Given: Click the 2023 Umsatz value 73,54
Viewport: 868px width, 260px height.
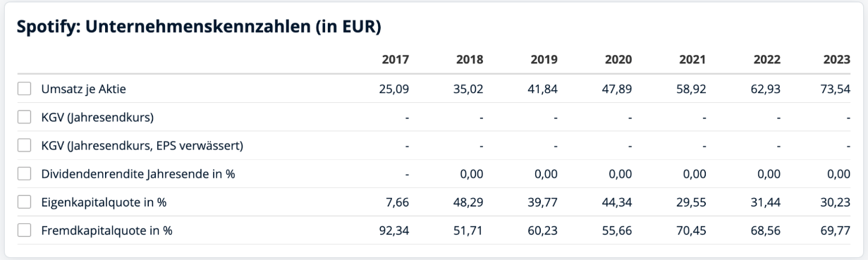Looking at the screenshot, I should 838,89.
